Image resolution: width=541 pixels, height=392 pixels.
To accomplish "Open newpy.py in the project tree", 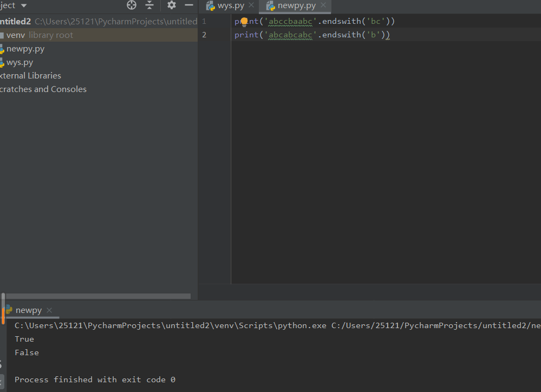I will coord(25,49).
